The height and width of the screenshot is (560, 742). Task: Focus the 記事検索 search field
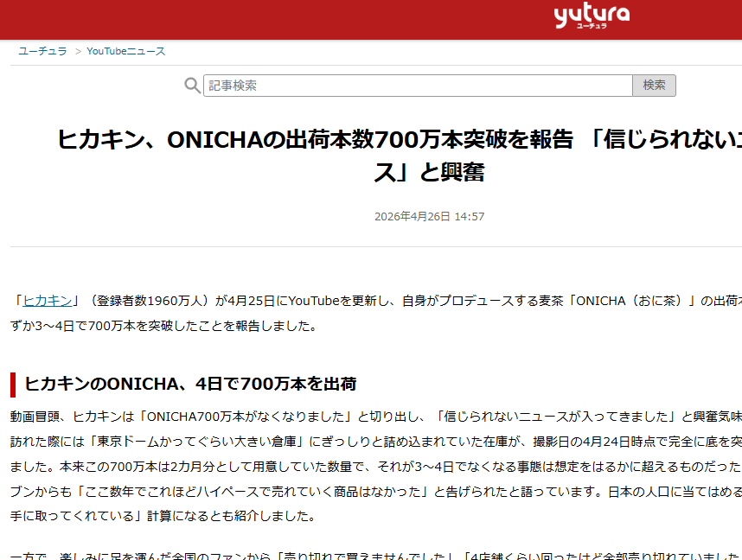[x=418, y=86]
